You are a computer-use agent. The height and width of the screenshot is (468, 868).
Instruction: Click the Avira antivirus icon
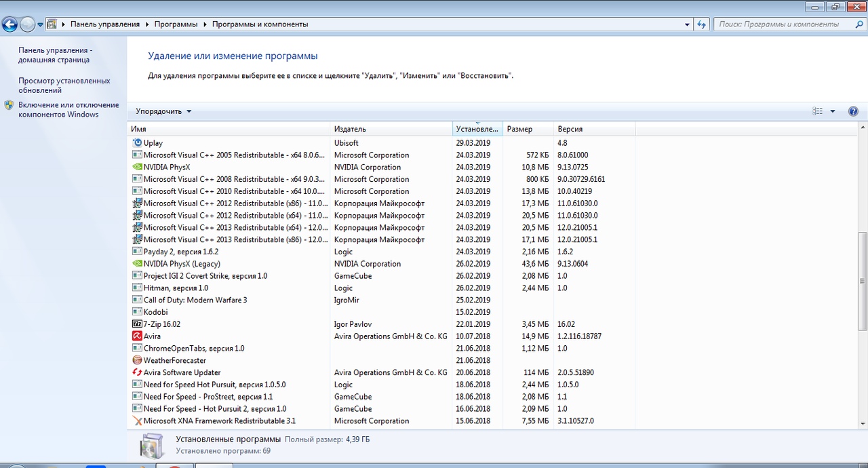(137, 336)
